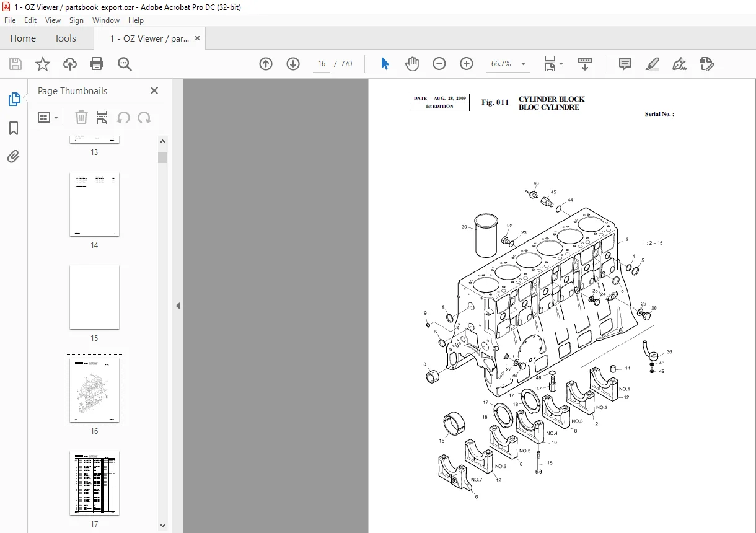The height and width of the screenshot is (533, 756).
Task: Select page 17 thumbnail
Action: pos(94,483)
